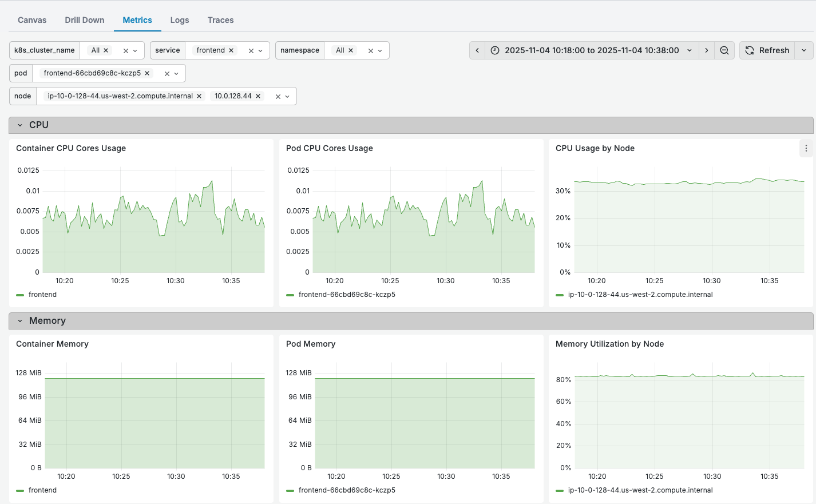Remove the frontend service filter tag

click(231, 50)
